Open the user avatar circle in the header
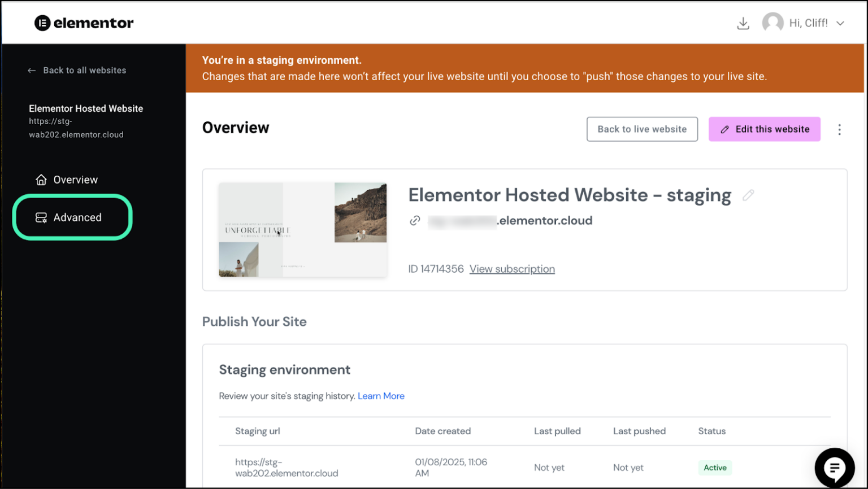868x489 pixels. pos(774,23)
